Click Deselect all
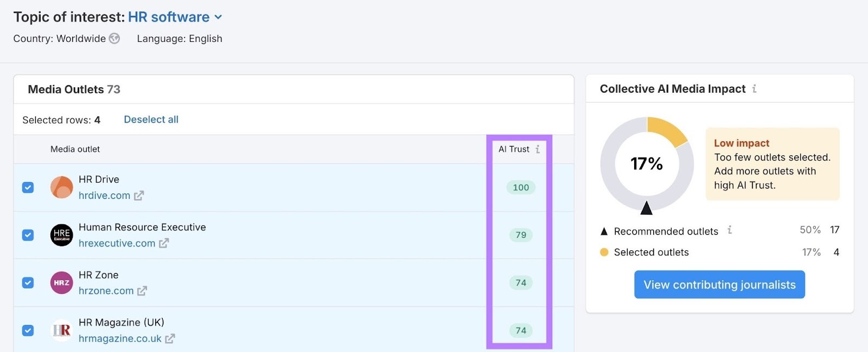Viewport: 868px width, 352px height. click(x=151, y=120)
